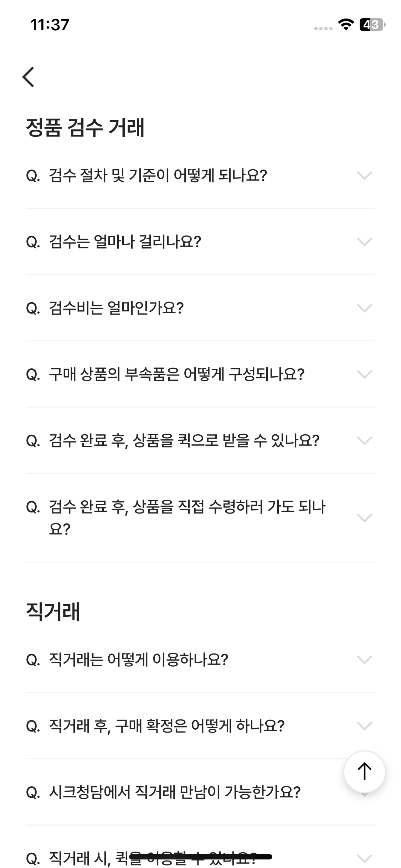This screenshot has height=868, width=401.
Task: Tap the 직거래 section heading
Action: [x=53, y=611]
